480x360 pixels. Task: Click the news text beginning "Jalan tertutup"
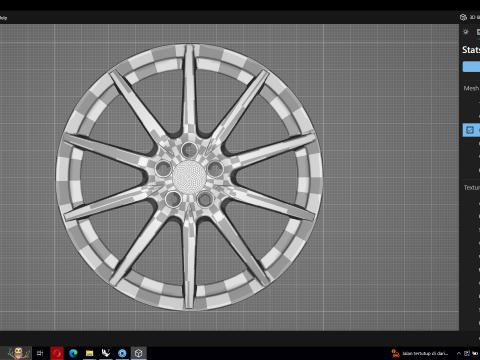coord(425,353)
